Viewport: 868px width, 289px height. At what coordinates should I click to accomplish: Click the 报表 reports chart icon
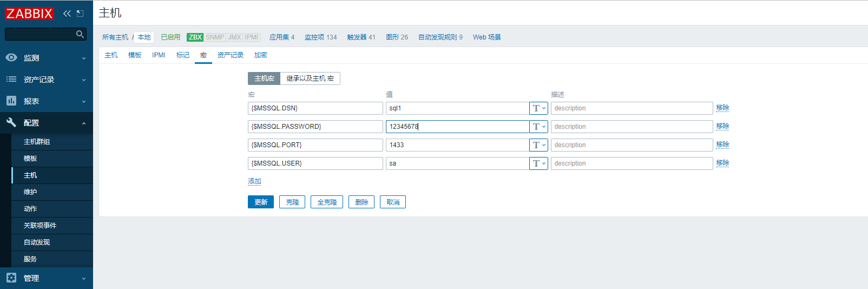[11, 101]
